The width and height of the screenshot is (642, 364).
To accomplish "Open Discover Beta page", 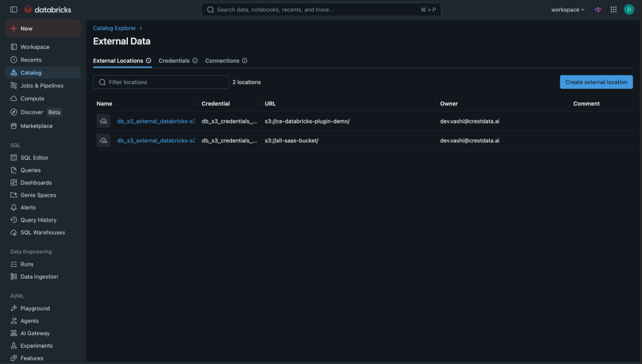I will click(x=43, y=112).
